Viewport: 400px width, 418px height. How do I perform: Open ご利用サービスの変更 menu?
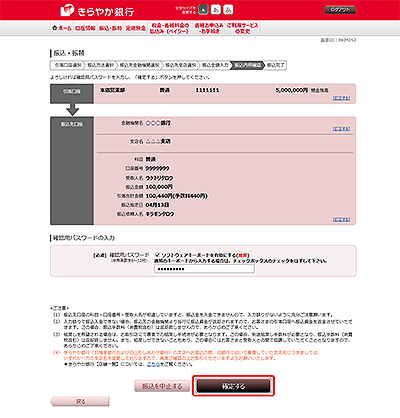242,28
